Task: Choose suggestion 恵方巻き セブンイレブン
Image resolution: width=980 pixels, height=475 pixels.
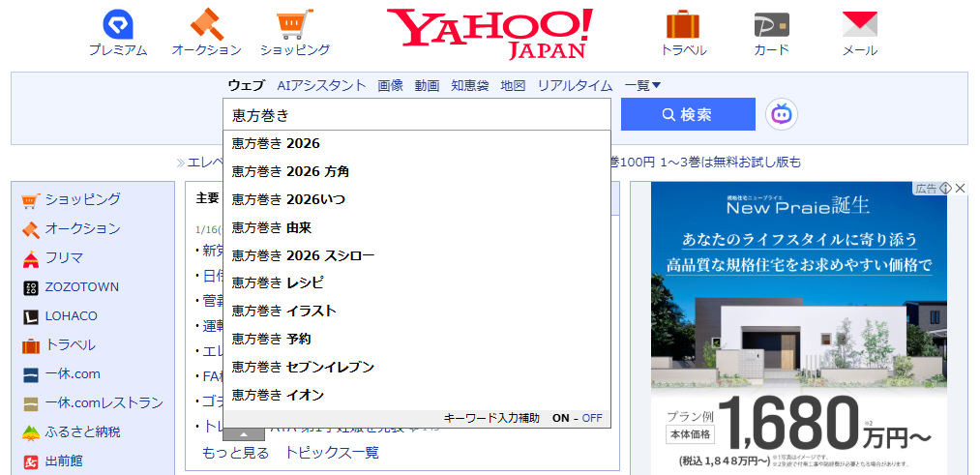Action: pyautogui.click(x=417, y=367)
